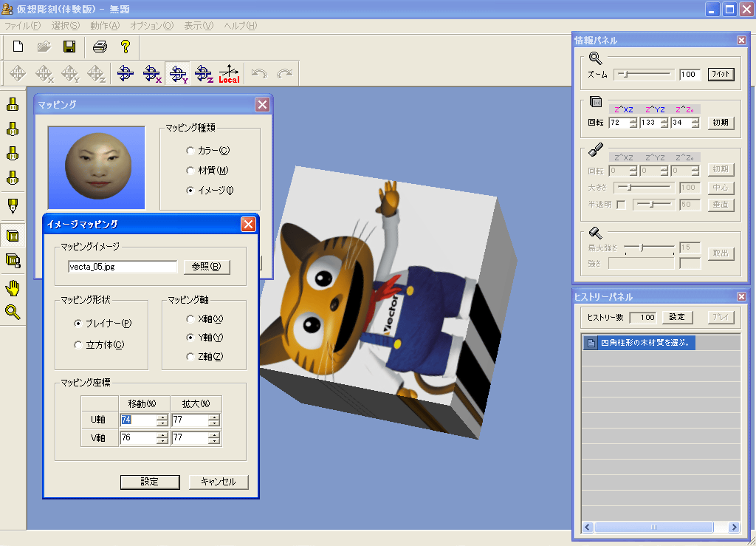Click the second stamp tool in left sidebar
Viewport: 756px width, 546px height.
(13, 129)
